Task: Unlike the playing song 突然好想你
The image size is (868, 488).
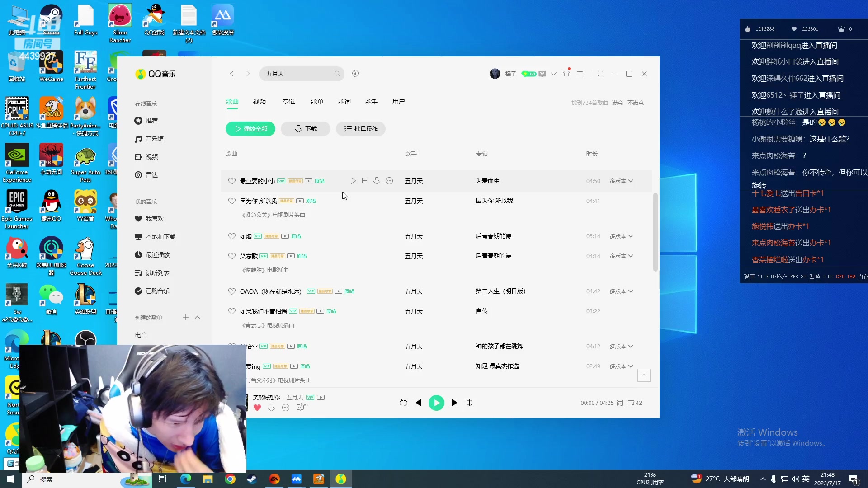Action: [x=257, y=408]
